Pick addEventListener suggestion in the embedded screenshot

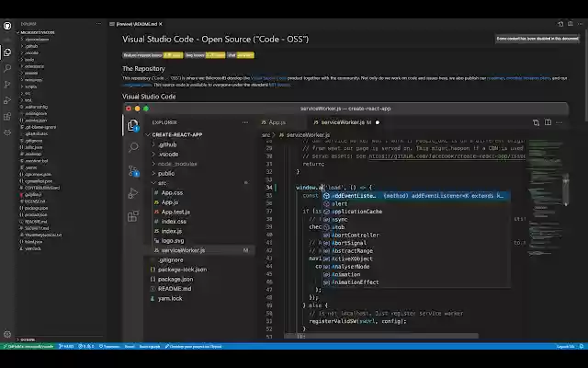point(416,196)
